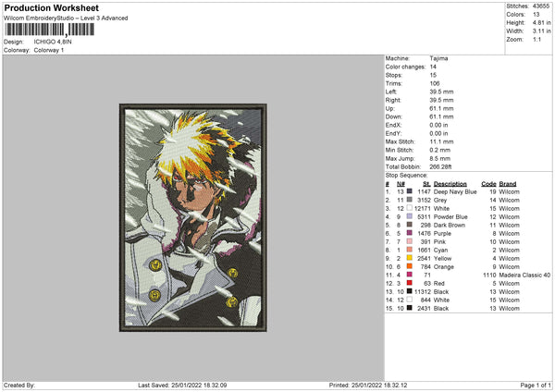The image size is (555, 392).
Task: Click stitch count 2431 in last Black row
Action: tap(424, 309)
